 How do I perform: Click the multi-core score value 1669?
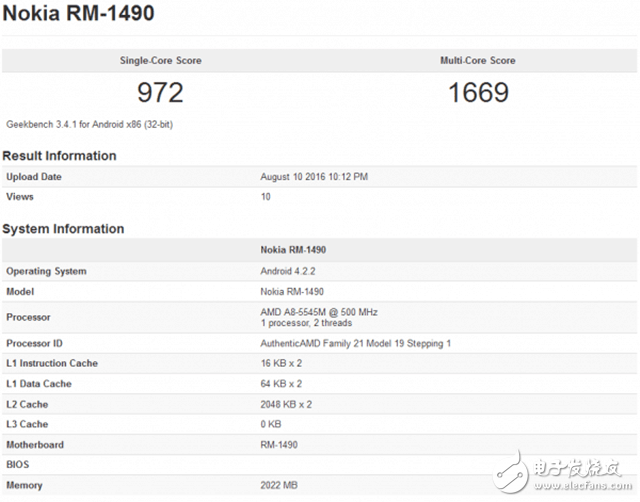(478, 93)
